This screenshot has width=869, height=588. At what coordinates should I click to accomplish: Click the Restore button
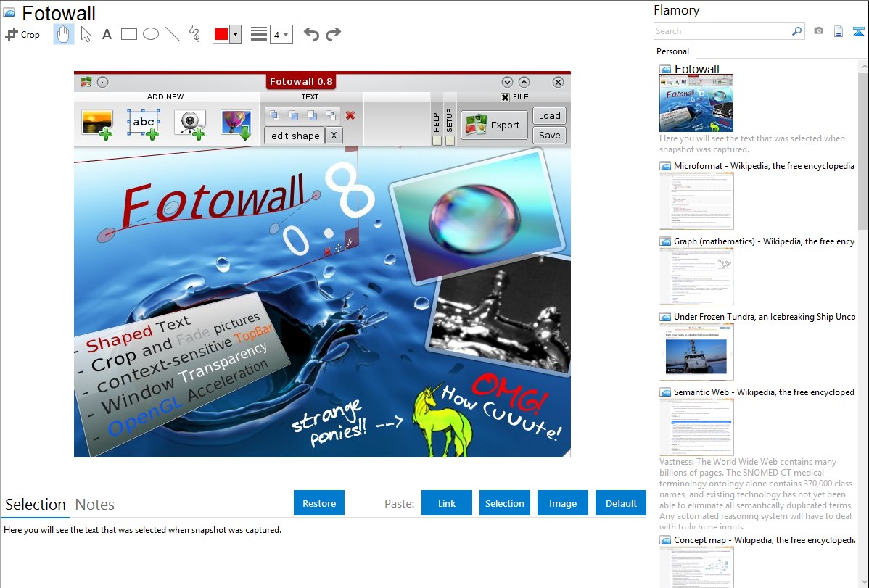point(319,503)
